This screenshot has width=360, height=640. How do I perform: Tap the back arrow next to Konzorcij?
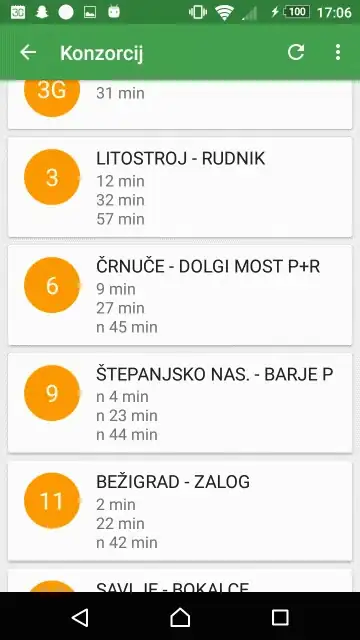pos(28,52)
